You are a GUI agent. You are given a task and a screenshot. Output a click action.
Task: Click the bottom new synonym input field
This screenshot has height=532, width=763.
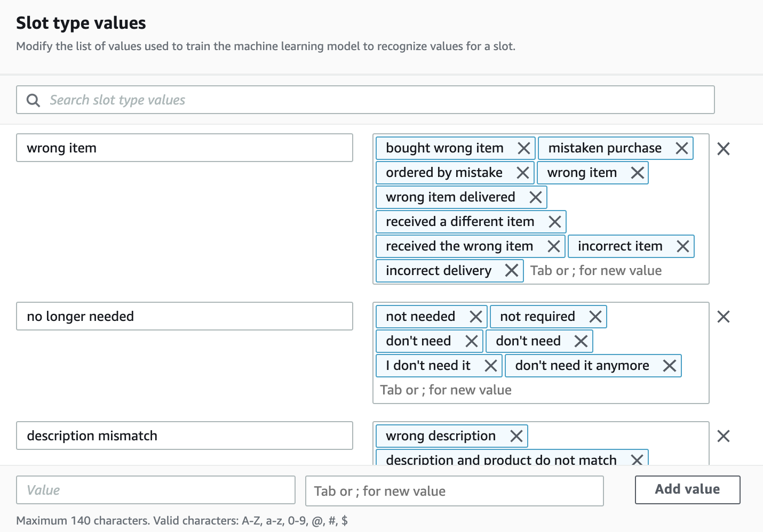coord(454,491)
